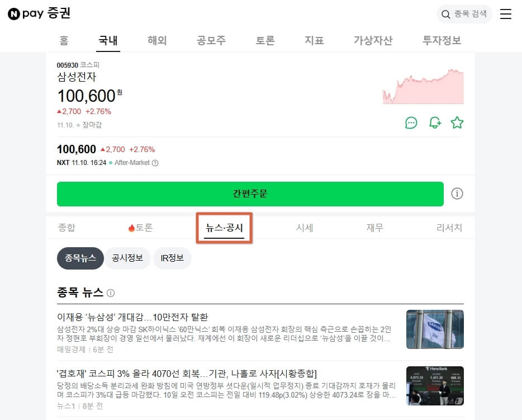Switch to the 가상자산 tab

(373, 40)
